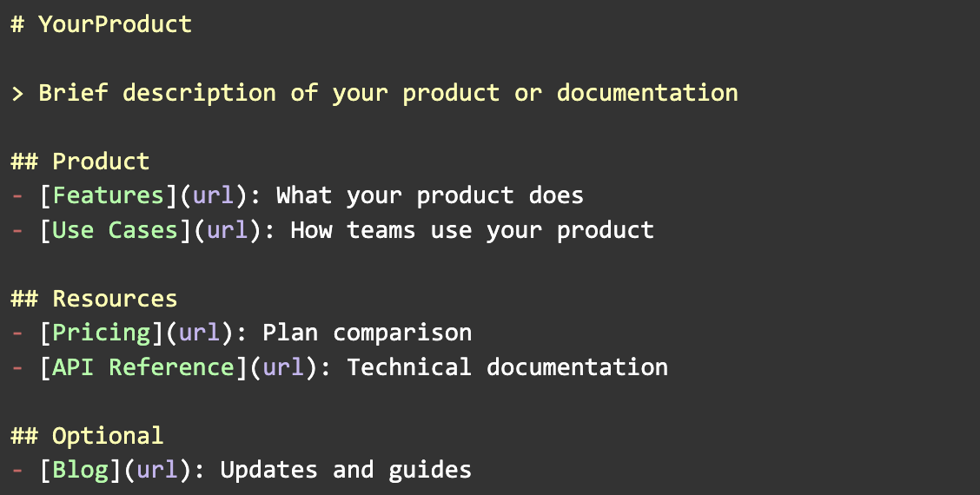Click the Brief description blockquote line

(x=387, y=93)
